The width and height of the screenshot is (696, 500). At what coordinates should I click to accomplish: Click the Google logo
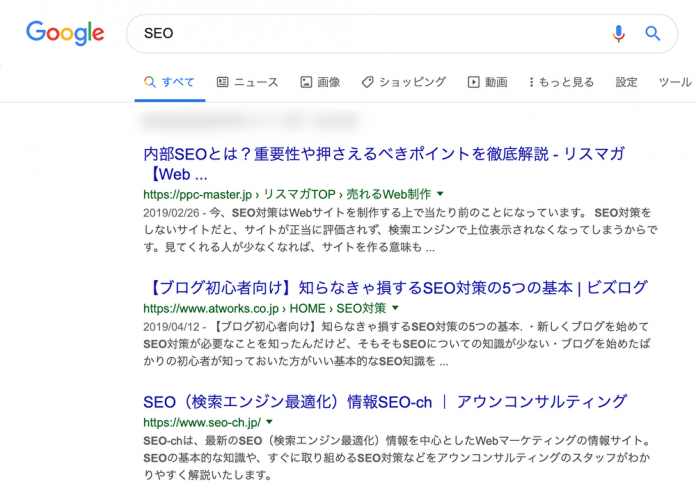[65, 33]
